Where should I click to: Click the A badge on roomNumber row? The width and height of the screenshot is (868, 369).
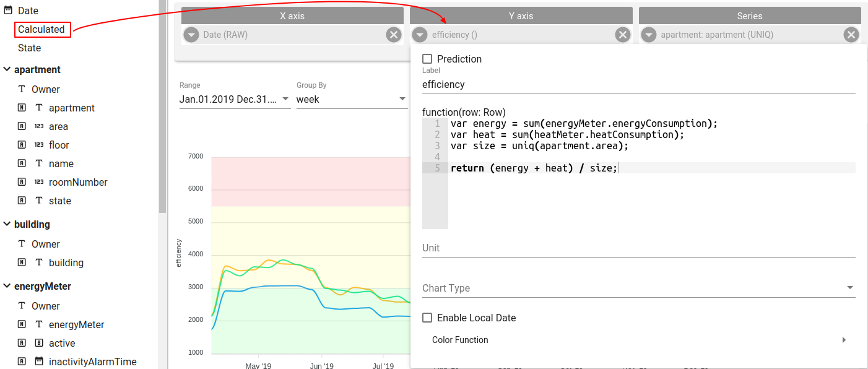[x=22, y=182]
